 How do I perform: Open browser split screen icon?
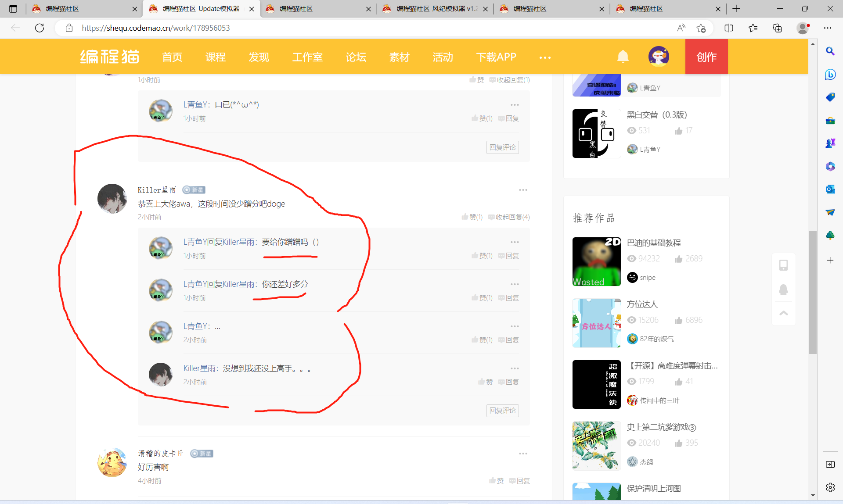click(x=729, y=28)
